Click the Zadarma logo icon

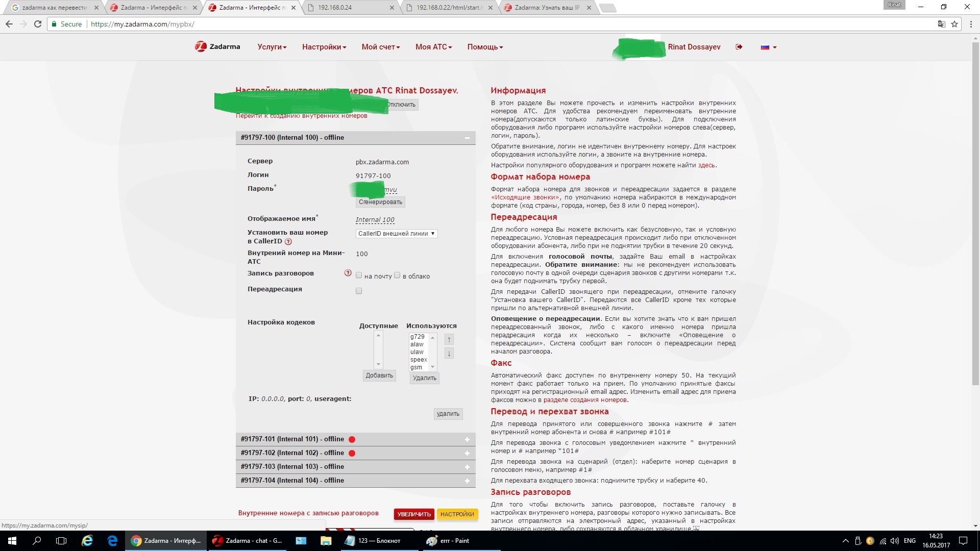tap(201, 46)
